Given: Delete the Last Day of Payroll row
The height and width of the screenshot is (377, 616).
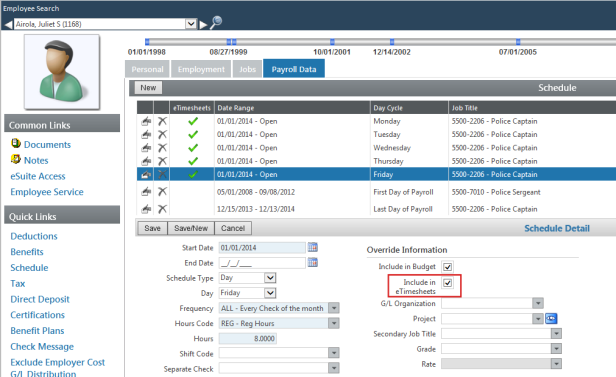Looking at the screenshot, I should pos(162,209).
